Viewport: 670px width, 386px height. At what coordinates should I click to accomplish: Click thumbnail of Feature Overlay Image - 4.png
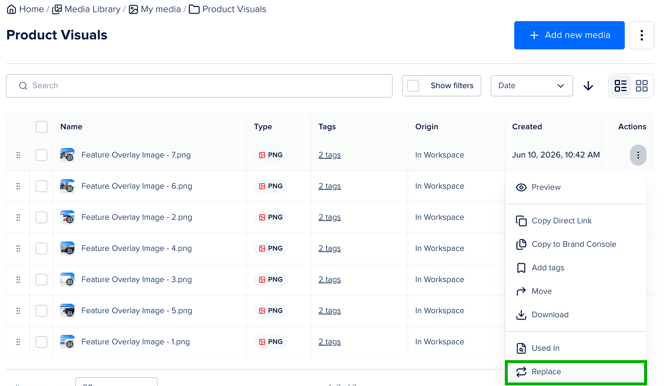(x=67, y=248)
